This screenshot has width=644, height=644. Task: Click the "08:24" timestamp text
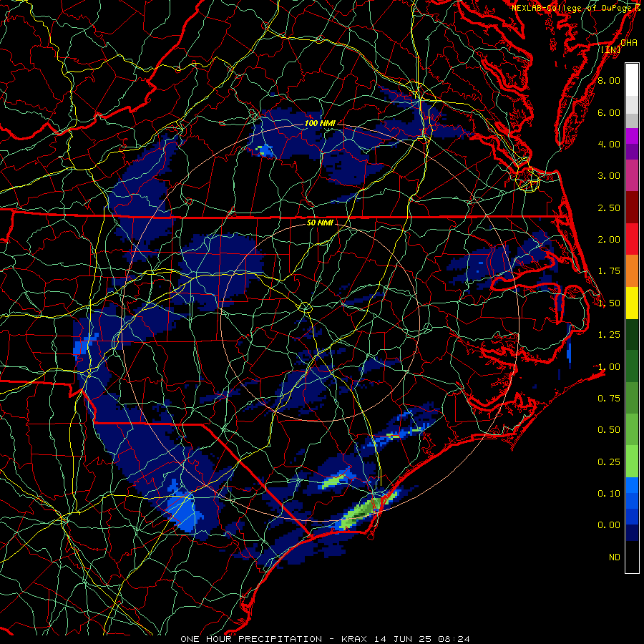pos(454,639)
